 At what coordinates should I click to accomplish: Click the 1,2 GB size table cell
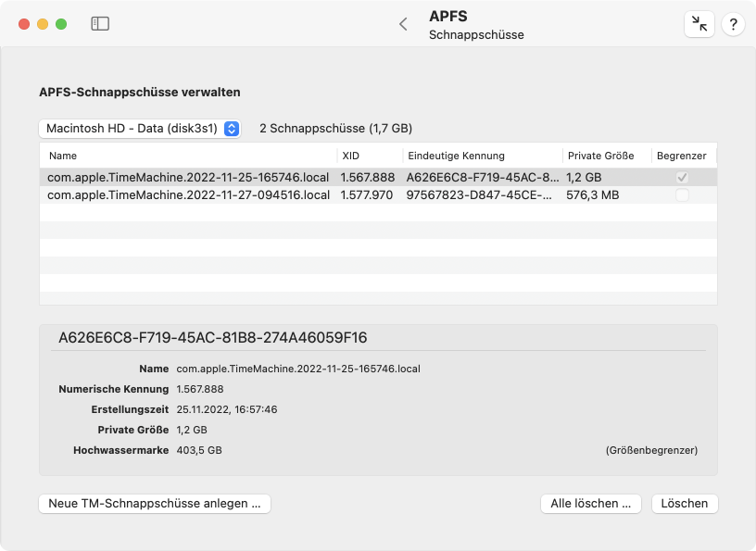(x=584, y=178)
